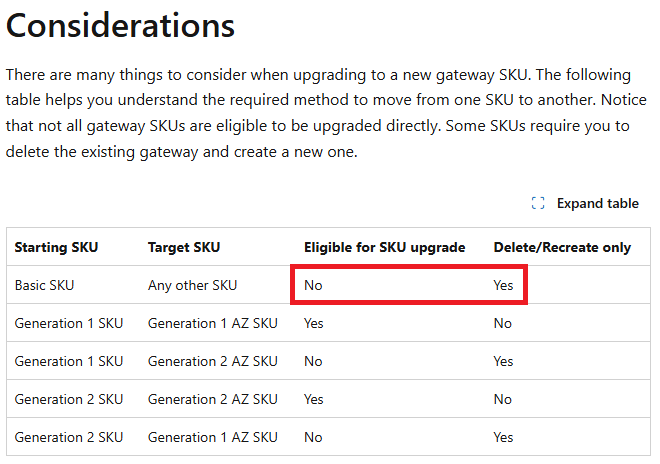Select Generation 1 AZ SKU in the second row
This screenshot has width=660, height=464.
point(212,323)
